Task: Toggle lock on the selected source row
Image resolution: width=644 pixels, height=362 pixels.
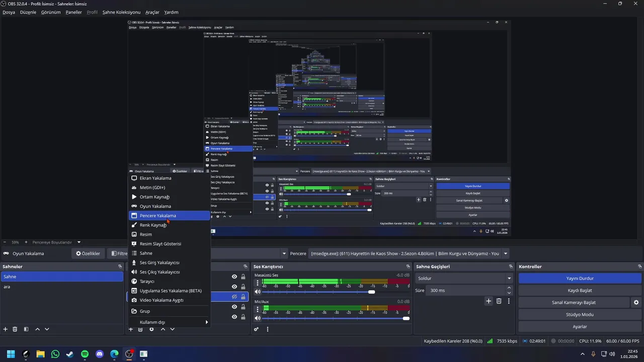Action: pos(243,297)
